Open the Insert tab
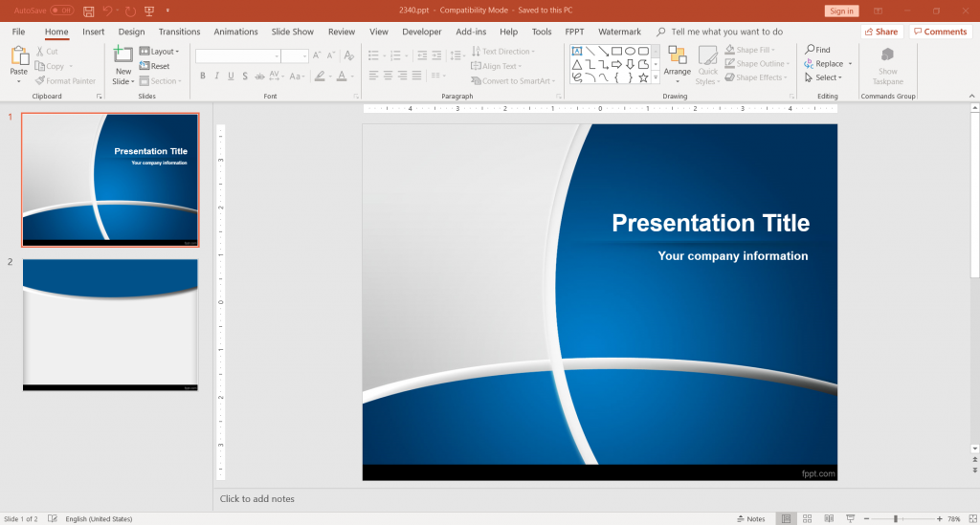The image size is (980, 525). pyautogui.click(x=93, y=32)
